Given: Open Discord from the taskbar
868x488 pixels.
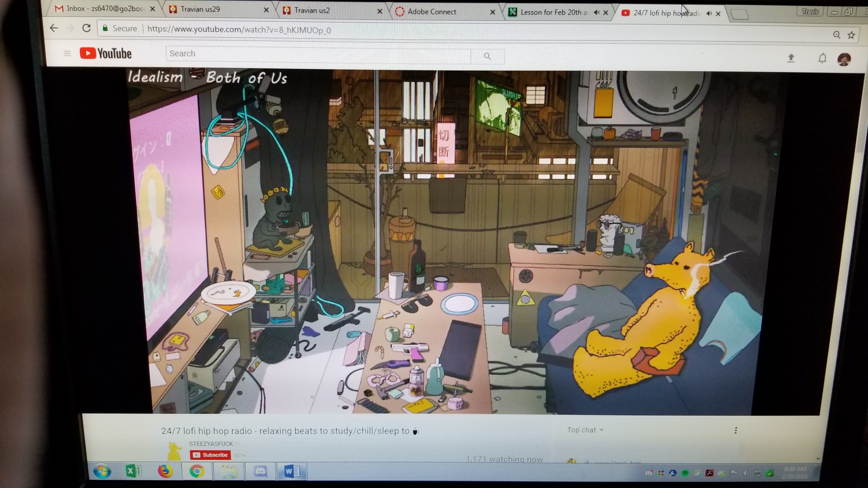Looking at the screenshot, I should pos(260,471).
